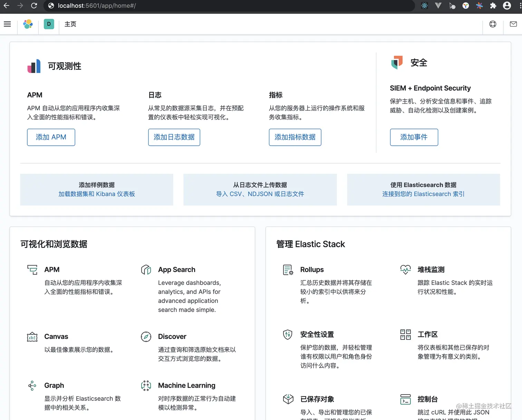Click the browser address bar
The width and height of the screenshot is (522, 420).
(229, 6)
